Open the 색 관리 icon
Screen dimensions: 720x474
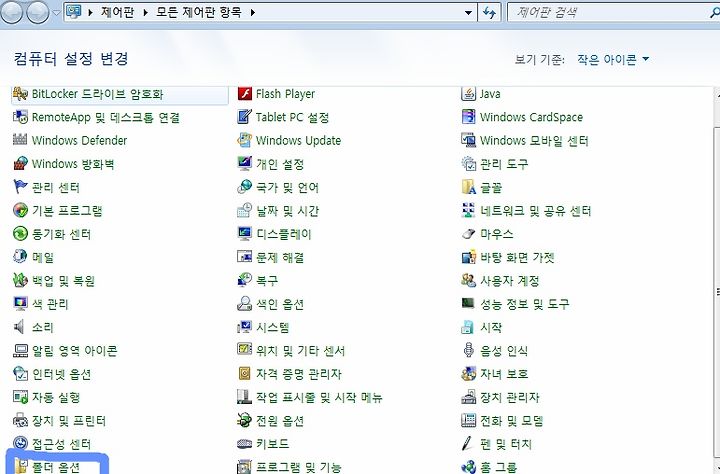[x=20, y=304]
